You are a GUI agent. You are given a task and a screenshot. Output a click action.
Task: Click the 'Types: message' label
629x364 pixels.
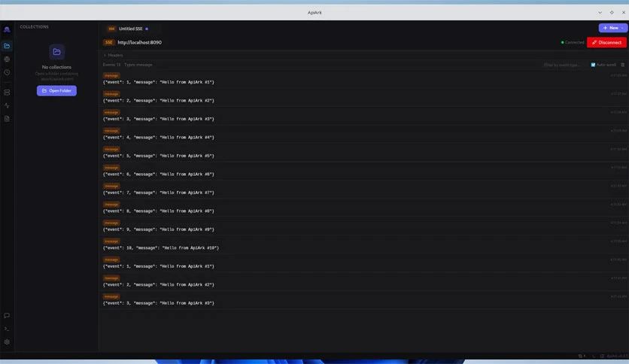tap(138, 65)
